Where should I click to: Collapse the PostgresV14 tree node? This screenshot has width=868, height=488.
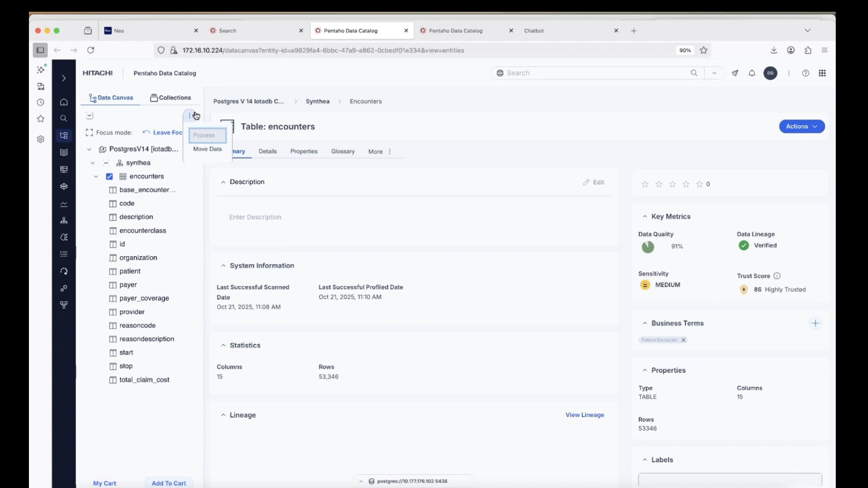(89, 149)
